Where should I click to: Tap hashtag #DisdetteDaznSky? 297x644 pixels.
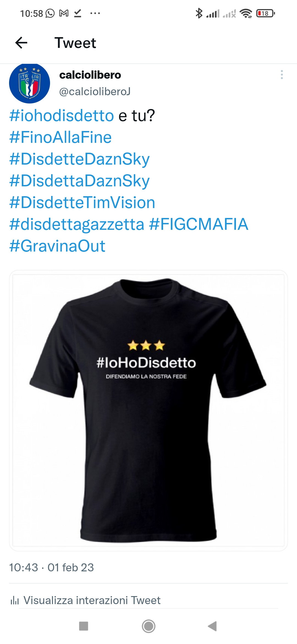(x=79, y=159)
